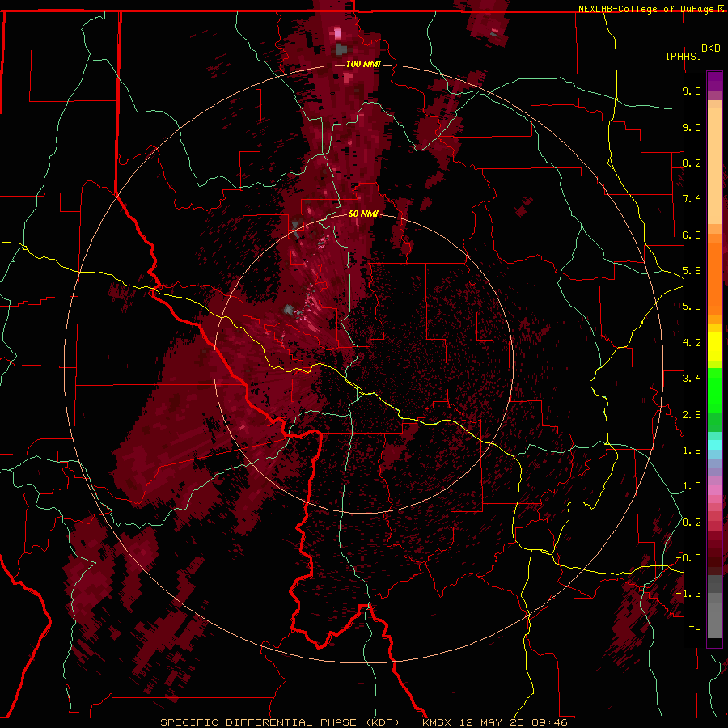Select the 9.8 value on the scale

692,91
